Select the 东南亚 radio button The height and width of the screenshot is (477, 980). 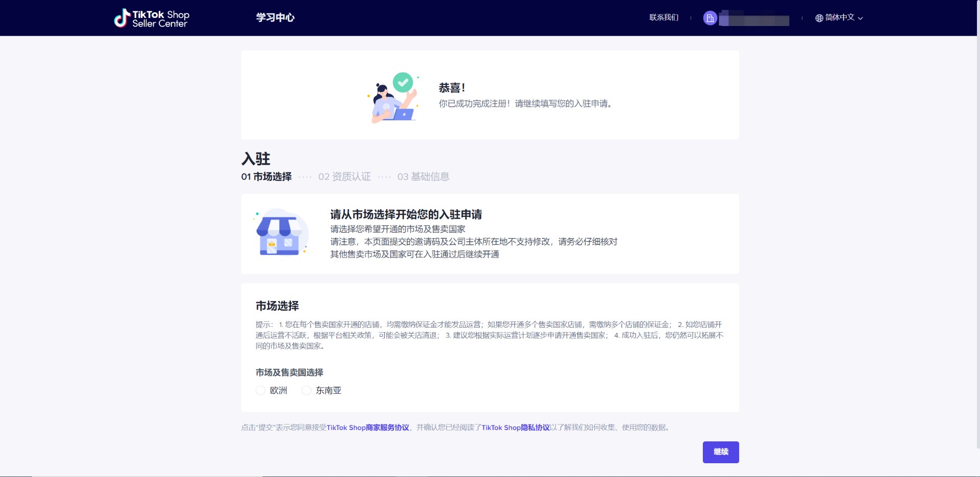[x=306, y=390]
